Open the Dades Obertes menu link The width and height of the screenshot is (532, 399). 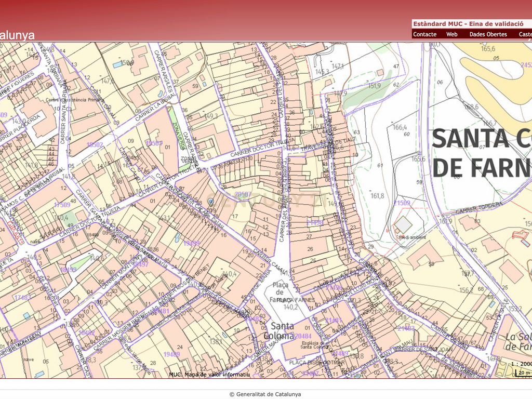[x=488, y=34]
